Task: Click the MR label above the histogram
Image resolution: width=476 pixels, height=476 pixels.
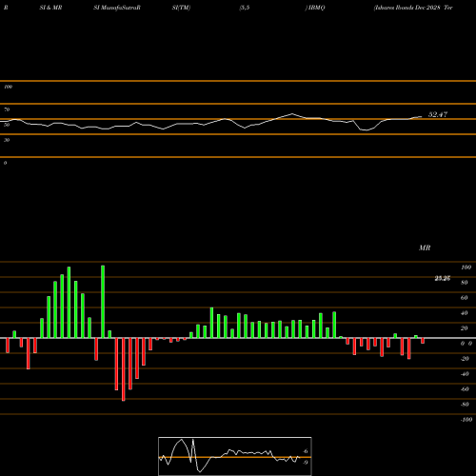Action: (425, 248)
